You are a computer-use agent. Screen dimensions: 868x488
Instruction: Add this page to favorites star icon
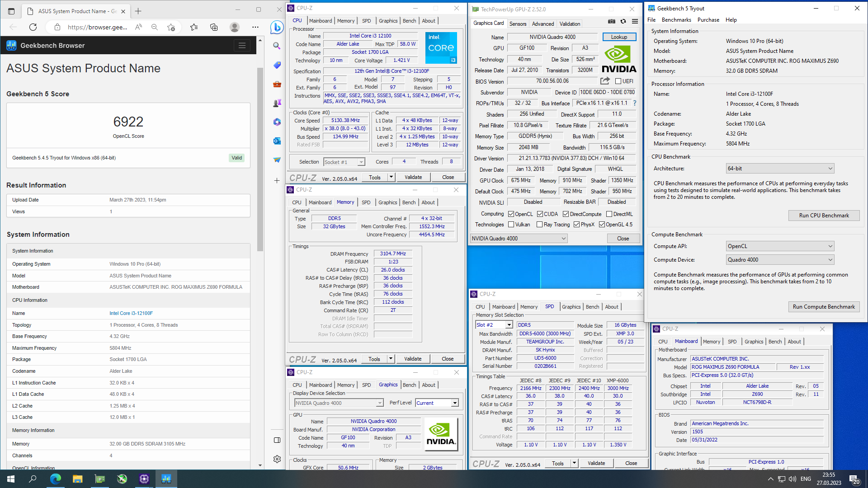[171, 27]
